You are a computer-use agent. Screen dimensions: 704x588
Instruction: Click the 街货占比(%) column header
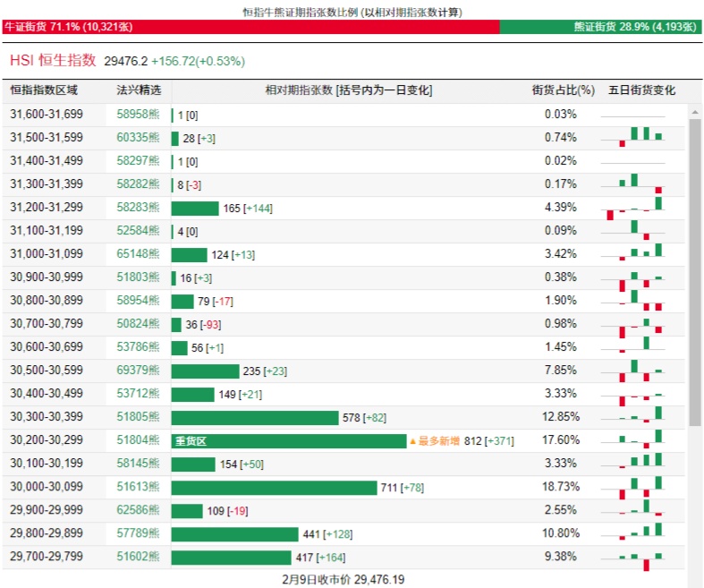coord(564,90)
